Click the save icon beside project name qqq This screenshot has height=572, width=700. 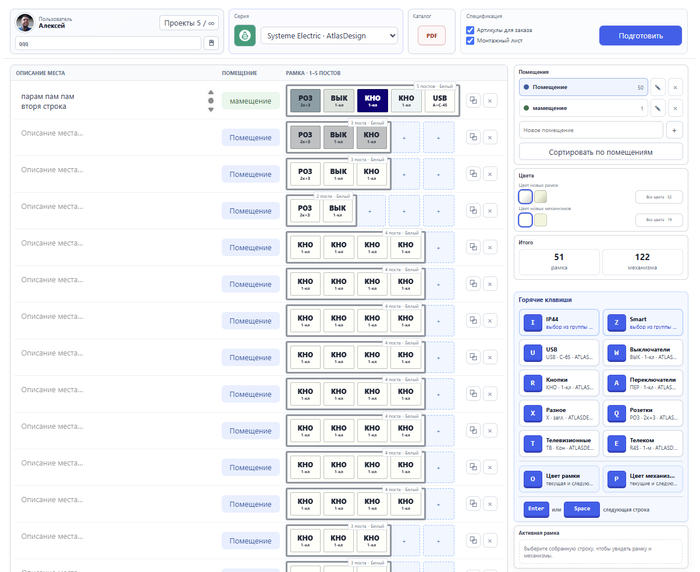pyautogui.click(x=211, y=43)
